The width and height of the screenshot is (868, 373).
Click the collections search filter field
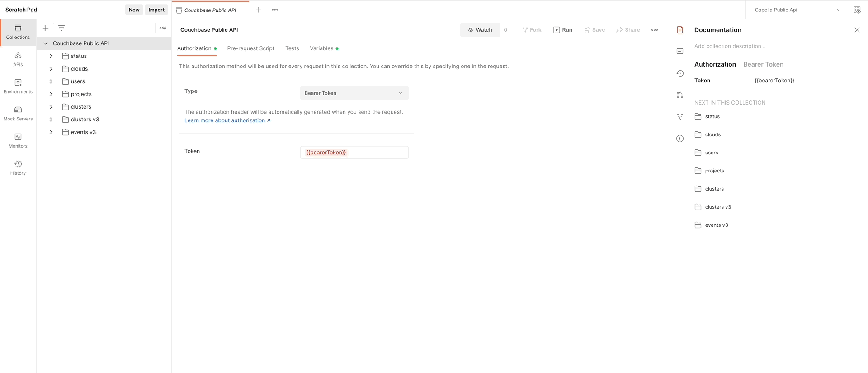(x=104, y=28)
